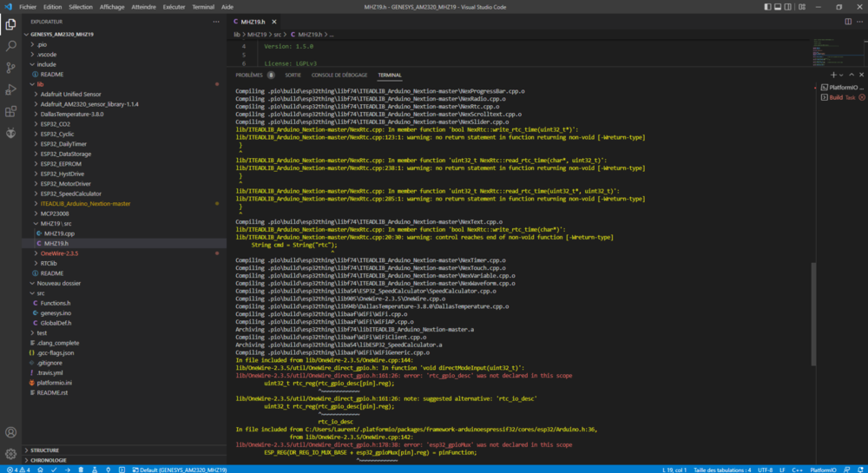Expand the Adafruit Unified Sensor folder

click(x=124, y=94)
